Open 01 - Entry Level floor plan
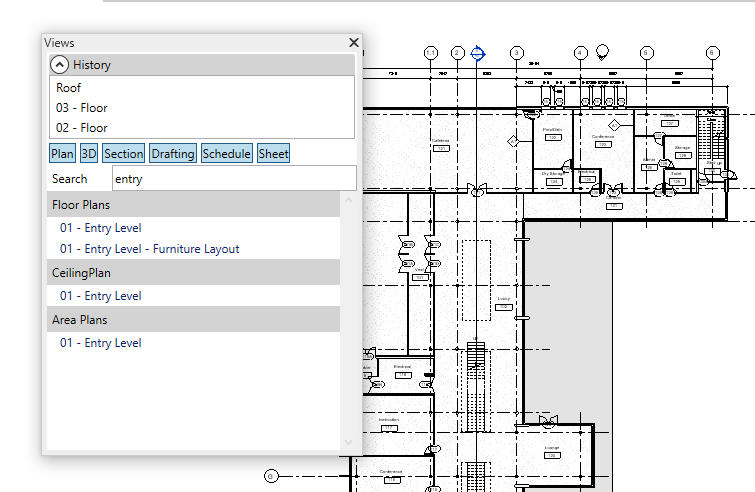755x492 pixels. [x=101, y=228]
